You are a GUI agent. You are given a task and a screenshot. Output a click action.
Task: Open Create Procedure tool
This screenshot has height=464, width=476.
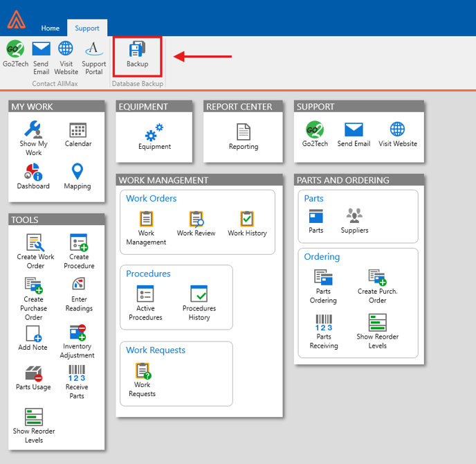(x=79, y=251)
